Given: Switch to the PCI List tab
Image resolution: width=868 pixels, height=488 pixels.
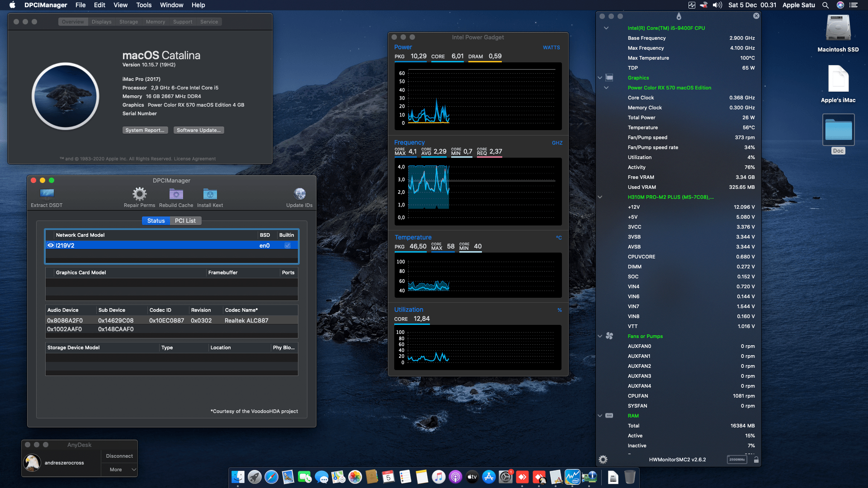Looking at the screenshot, I should pyautogui.click(x=185, y=221).
